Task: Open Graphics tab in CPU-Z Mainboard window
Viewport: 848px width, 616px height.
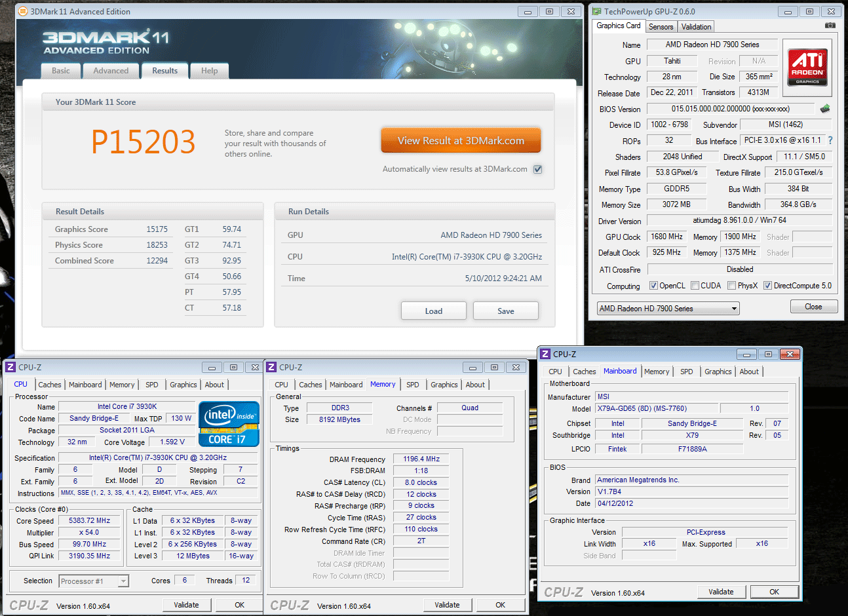Action: [718, 372]
